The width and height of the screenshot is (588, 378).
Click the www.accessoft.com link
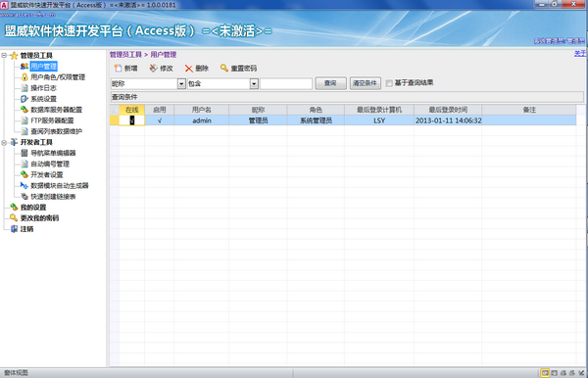[x=27, y=15]
